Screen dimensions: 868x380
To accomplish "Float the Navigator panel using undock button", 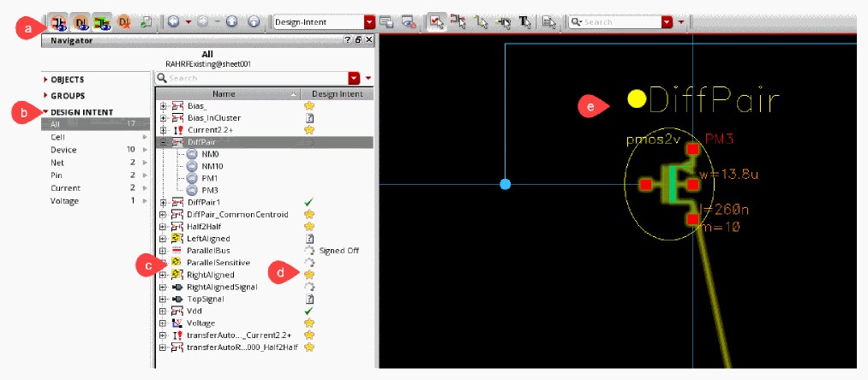I will 358,40.
